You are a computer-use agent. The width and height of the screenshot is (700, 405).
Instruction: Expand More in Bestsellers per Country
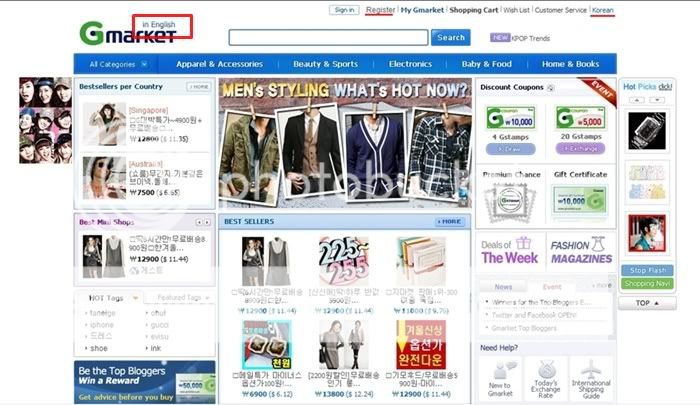click(x=200, y=87)
